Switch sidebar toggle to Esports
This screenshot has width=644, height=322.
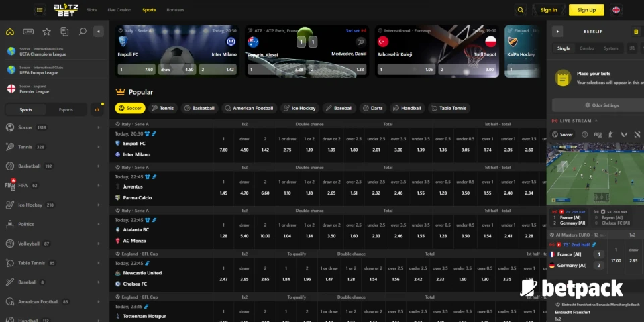pos(66,109)
